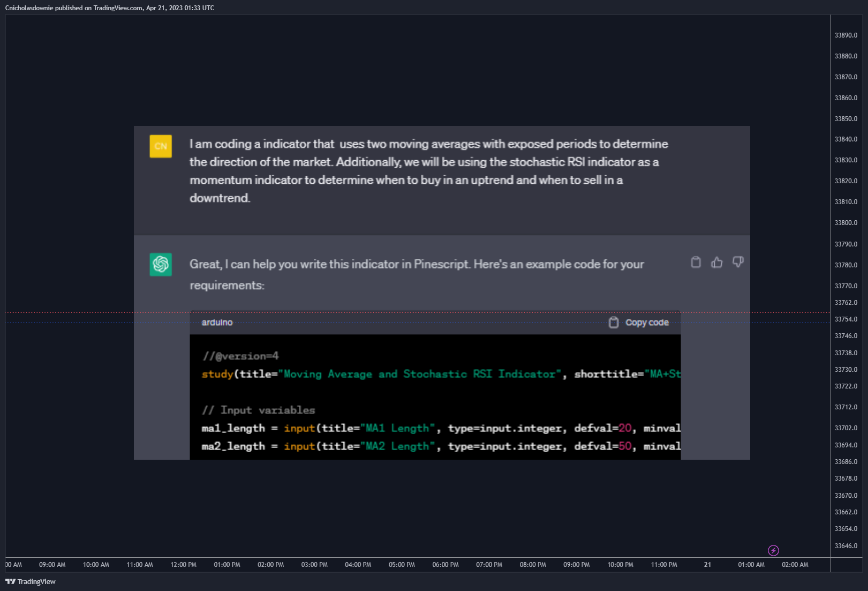Click the thumbs down icon on the response
The height and width of the screenshot is (591, 868).
pos(738,262)
